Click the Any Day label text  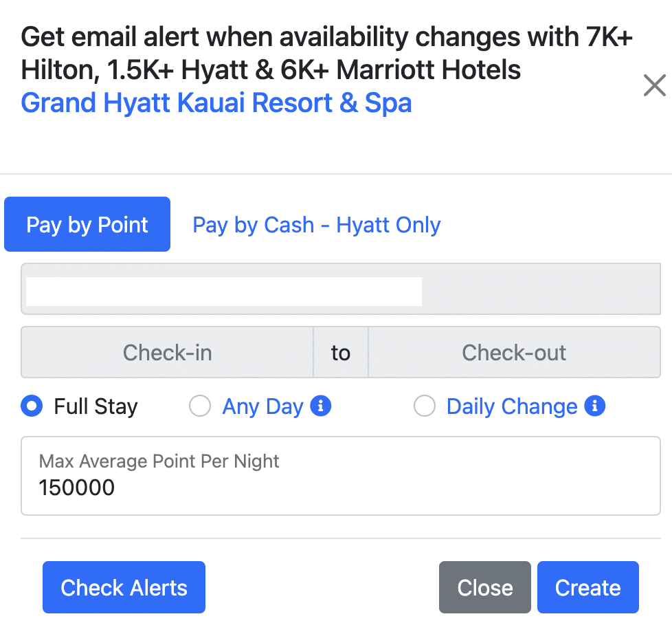(262, 406)
